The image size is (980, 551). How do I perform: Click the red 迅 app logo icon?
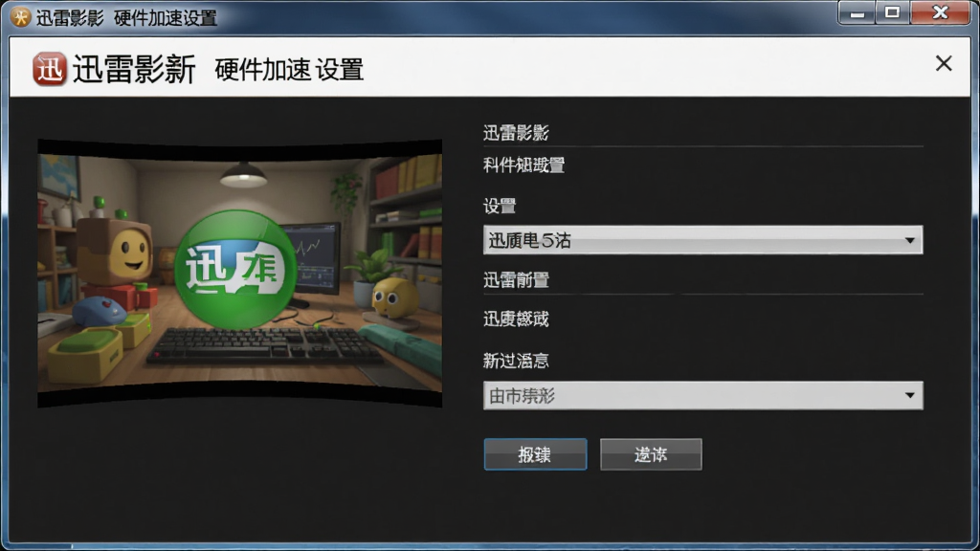(x=50, y=69)
